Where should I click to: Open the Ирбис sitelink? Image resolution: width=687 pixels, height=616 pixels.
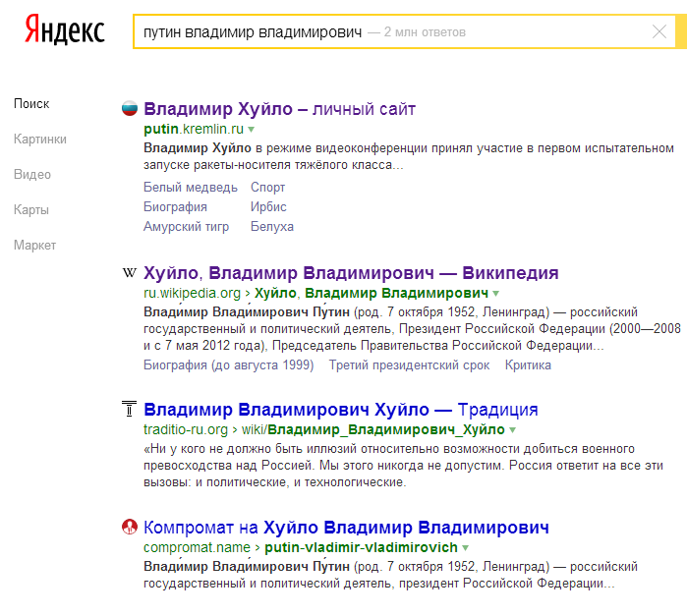pos(268,206)
